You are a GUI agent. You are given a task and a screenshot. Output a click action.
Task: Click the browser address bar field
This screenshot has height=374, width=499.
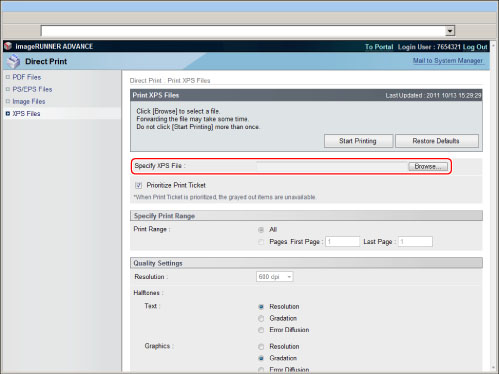243,31
